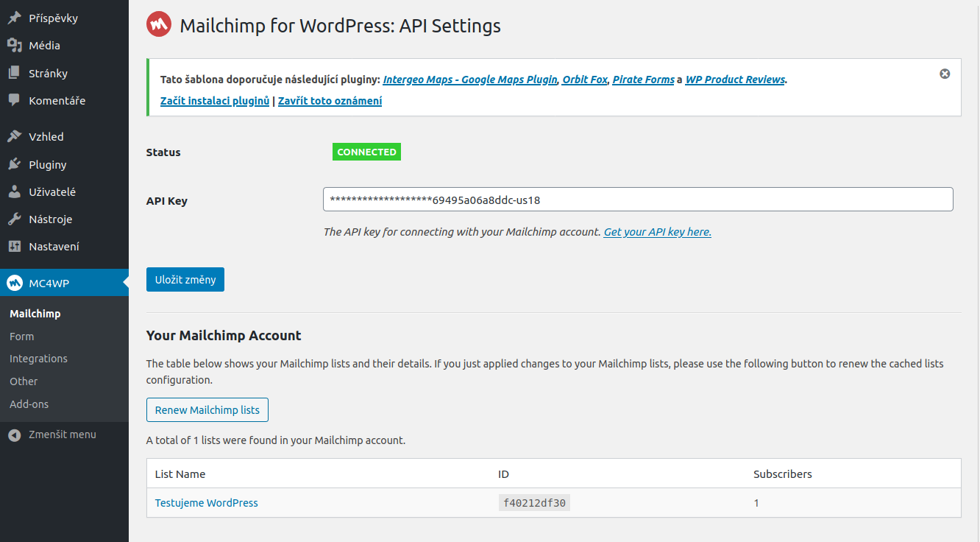Open the Testujeme WordPress list link
Image resolution: width=980 pixels, height=542 pixels.
coord(207,503)
